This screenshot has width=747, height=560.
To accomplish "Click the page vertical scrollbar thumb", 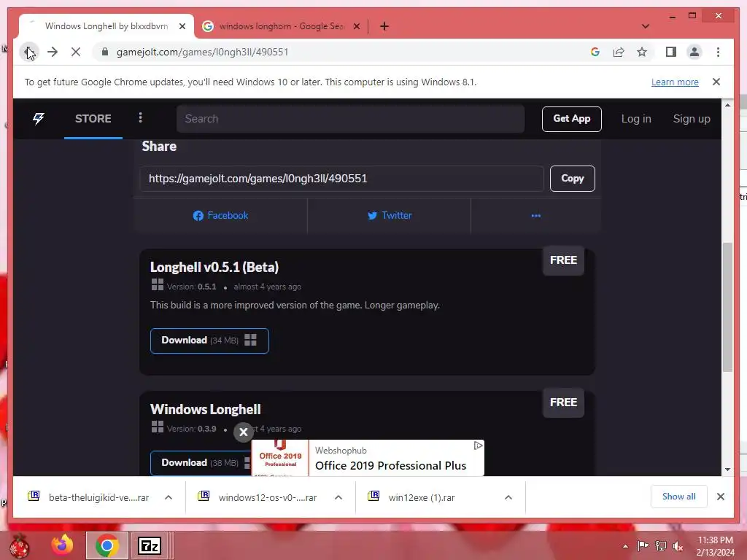I will tap(727, 307).
